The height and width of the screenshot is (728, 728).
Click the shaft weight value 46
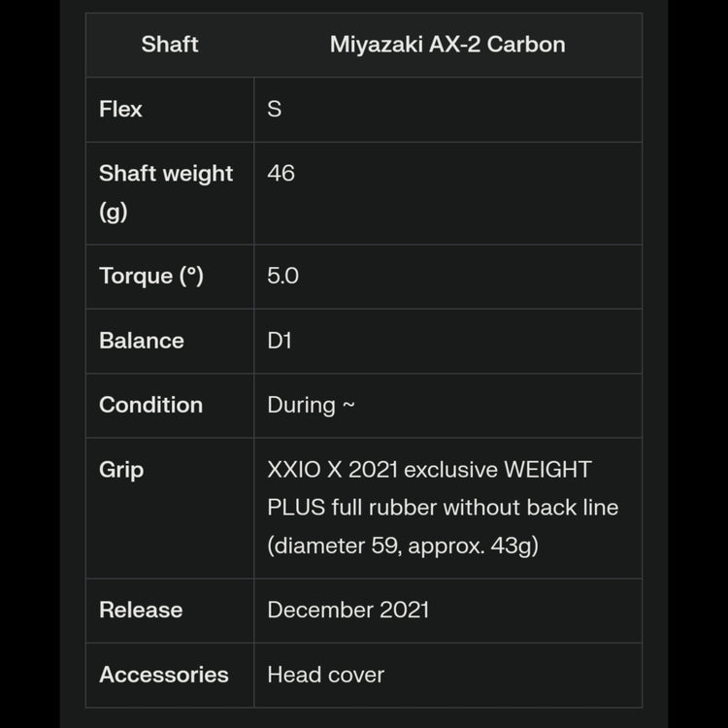click(281, 173)
